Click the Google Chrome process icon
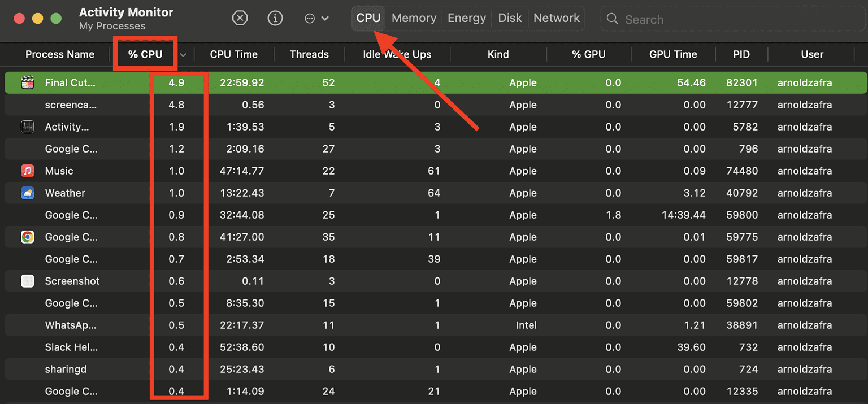The image size is (868, 404). click(27, 237)
